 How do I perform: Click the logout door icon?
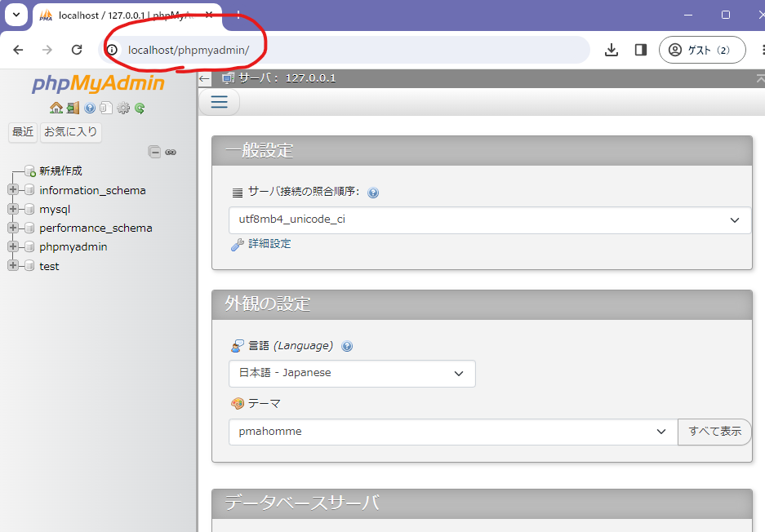click(73, 108)
